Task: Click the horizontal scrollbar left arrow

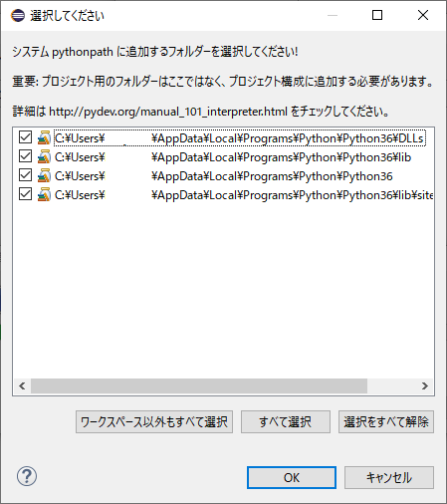Action: tap(22, 385)
